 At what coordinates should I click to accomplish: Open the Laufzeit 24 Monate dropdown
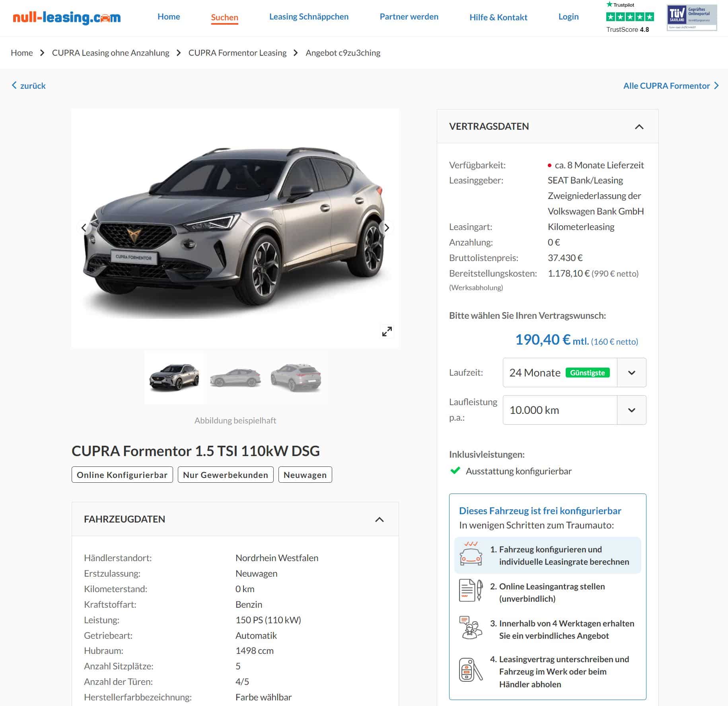click(x=574, y=373)
